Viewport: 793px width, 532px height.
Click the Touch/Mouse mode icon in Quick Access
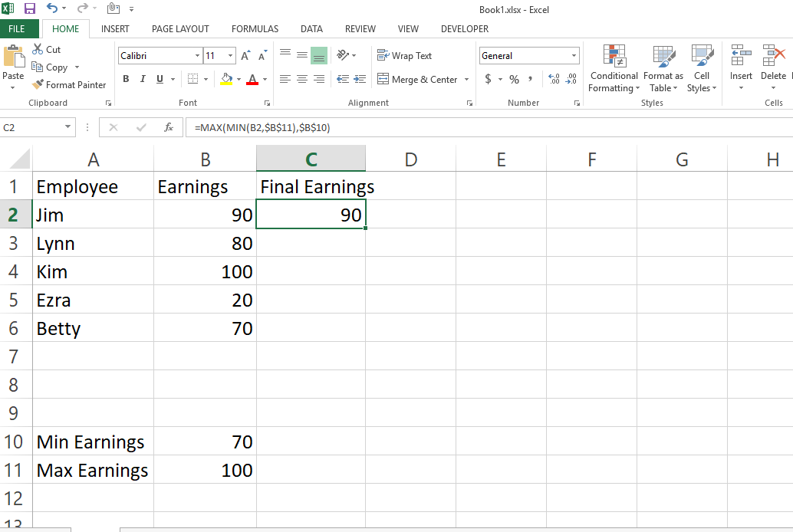tap(114, 8)
